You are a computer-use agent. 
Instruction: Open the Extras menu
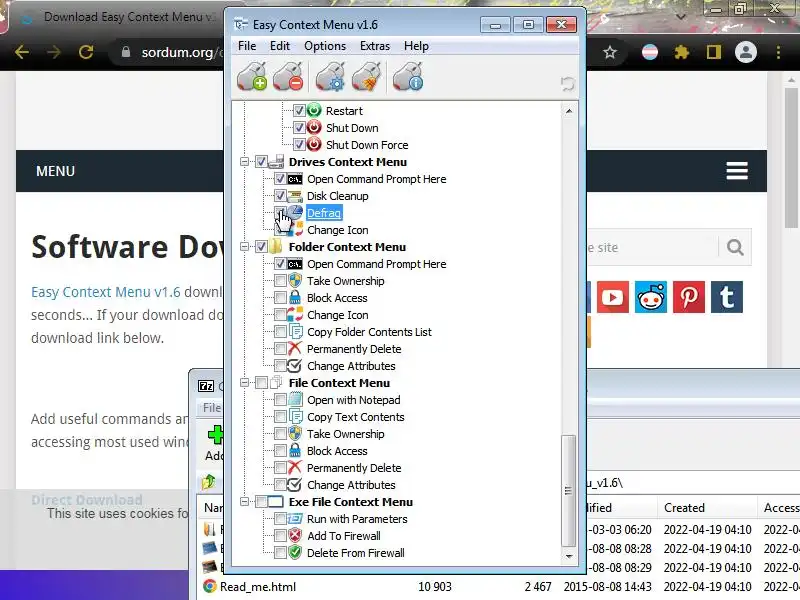tap(375, 46)
